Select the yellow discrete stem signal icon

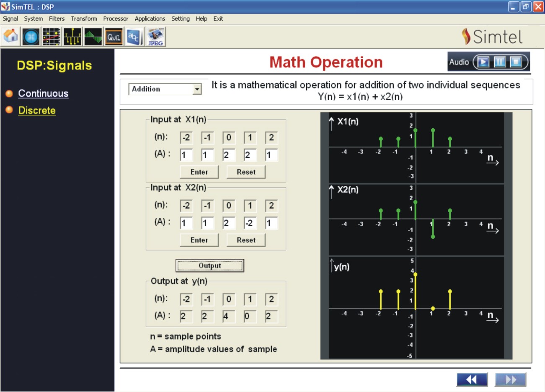click(72, 37)
